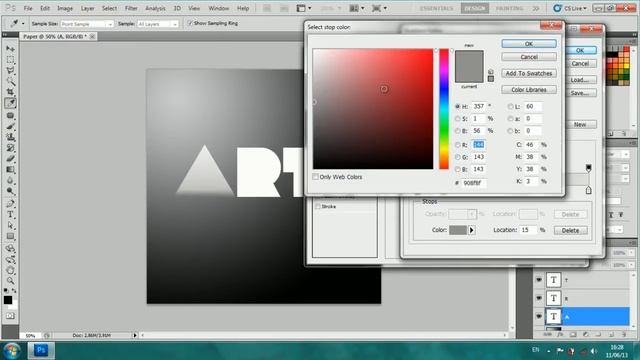Toggle the Show Sampling Ring checkbox
Image resolution: width=640 pixels, height=360 pixels.
pos(190,23)
